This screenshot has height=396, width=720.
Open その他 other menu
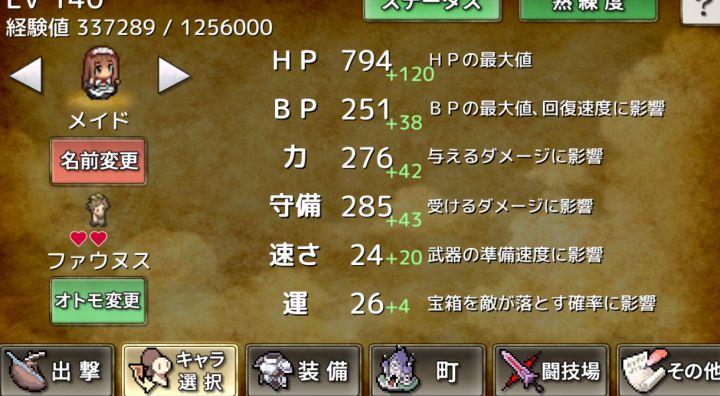tap(669, 371)
